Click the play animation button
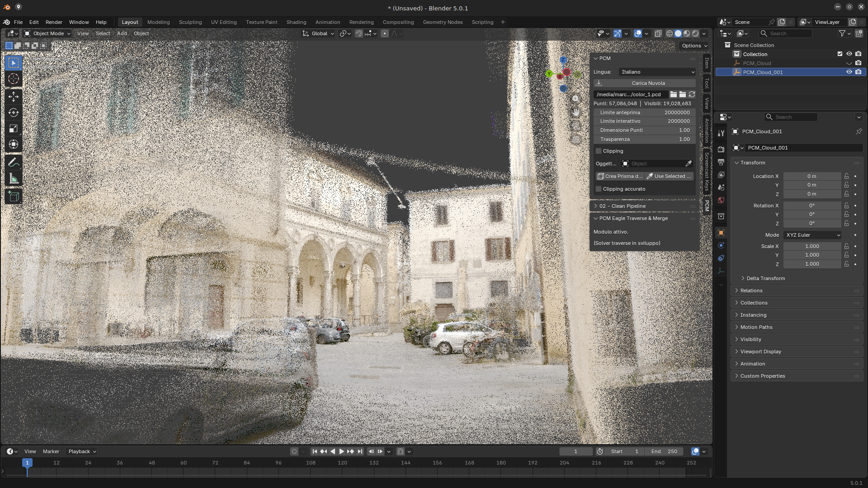Image resolution: width=868 pixels, height=488 pixels. [342, 451]
